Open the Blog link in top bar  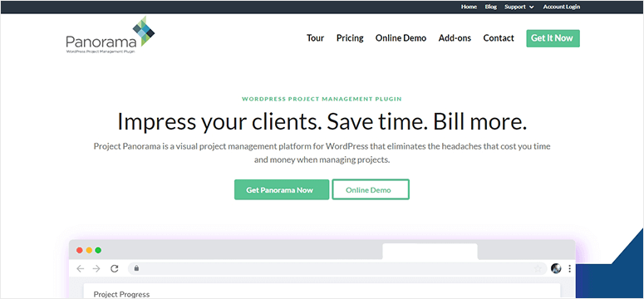(491, 7)
